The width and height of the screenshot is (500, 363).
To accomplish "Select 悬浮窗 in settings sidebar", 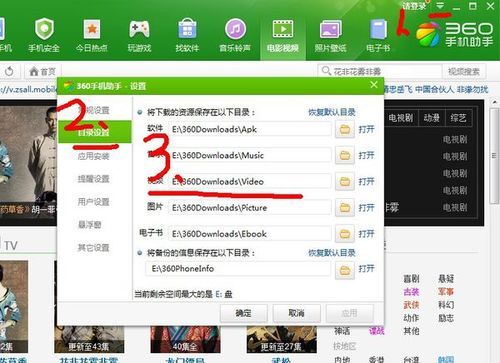I will (x=89, y=225).
